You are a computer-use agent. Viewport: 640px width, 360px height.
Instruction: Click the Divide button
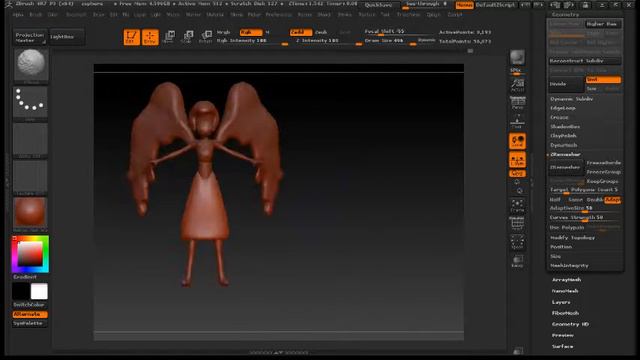click(567, 84)
